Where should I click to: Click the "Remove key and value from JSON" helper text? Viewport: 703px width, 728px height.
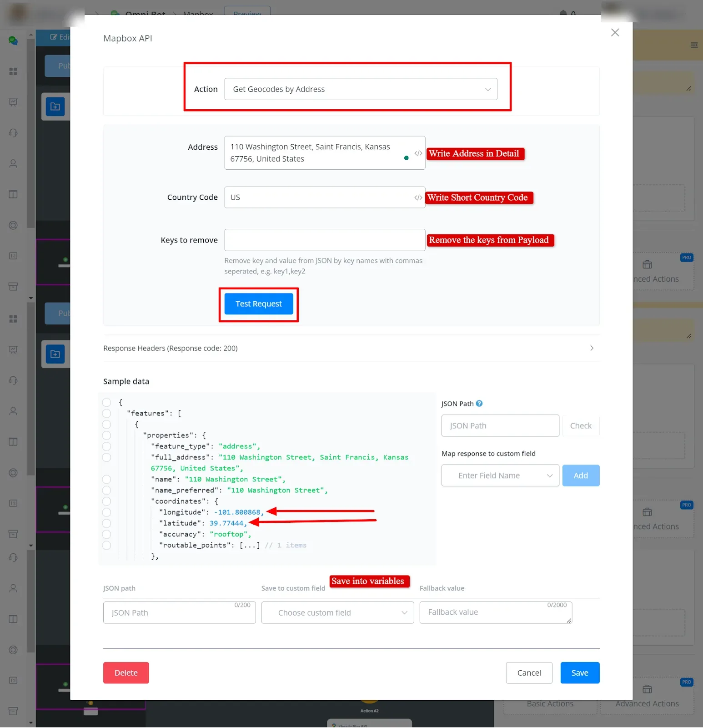(x=323, y=266)
